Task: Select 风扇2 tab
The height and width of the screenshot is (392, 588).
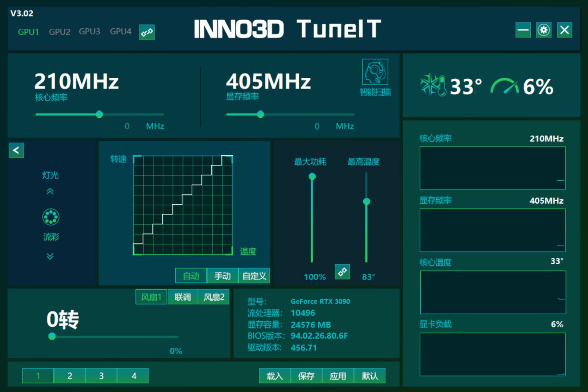Action: pyautogui.click(x=214, y=297)
